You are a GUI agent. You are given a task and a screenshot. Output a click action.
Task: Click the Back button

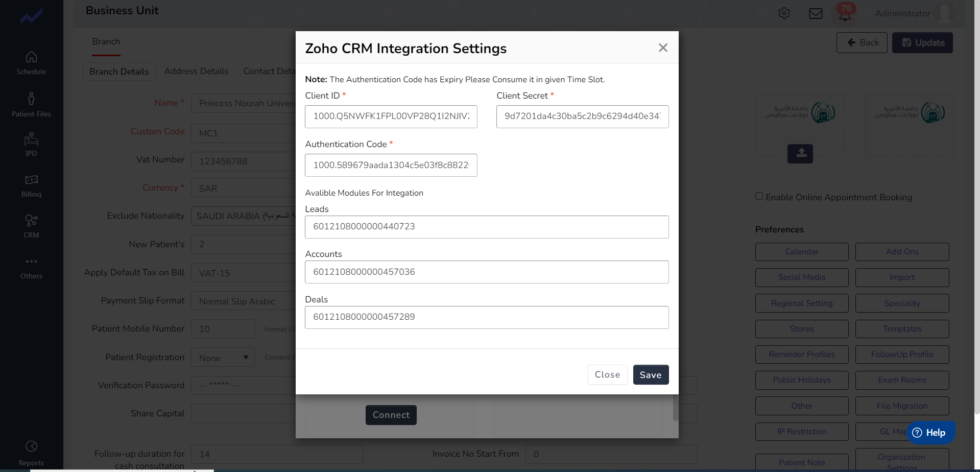(862, 43)
